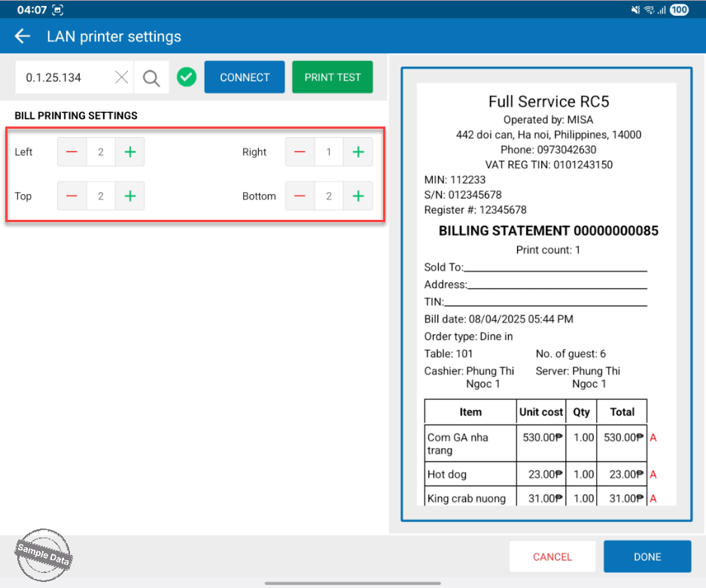Click the green connection status checkmark
Screen dimensions: 706x588
pos(187,77)
